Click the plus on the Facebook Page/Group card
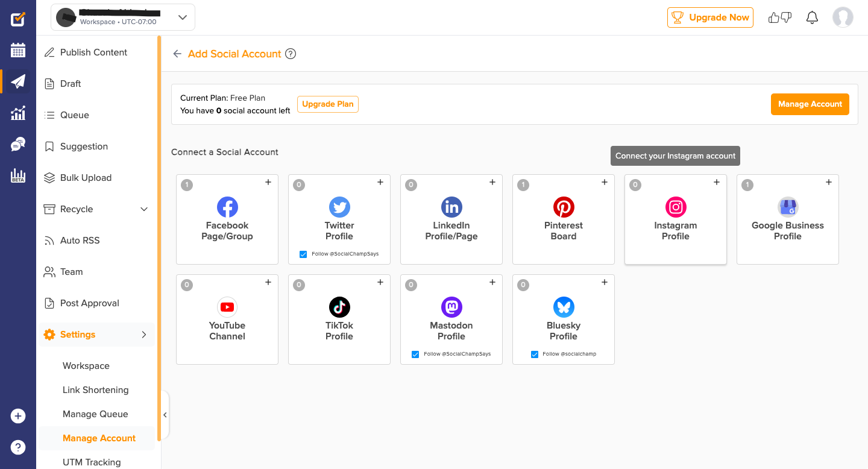Image resolution: width=868 pixels, height=469 pixels. [x=268, y=182]
